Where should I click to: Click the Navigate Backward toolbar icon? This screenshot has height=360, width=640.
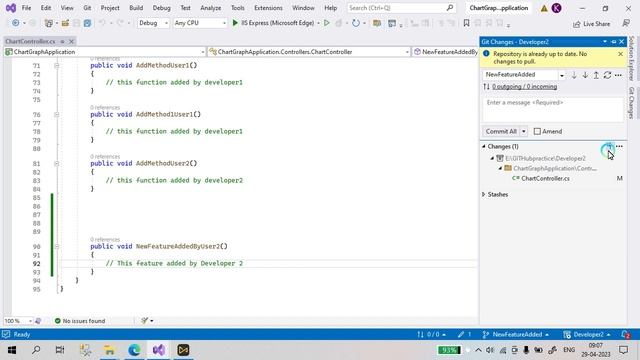click(16, 23)
